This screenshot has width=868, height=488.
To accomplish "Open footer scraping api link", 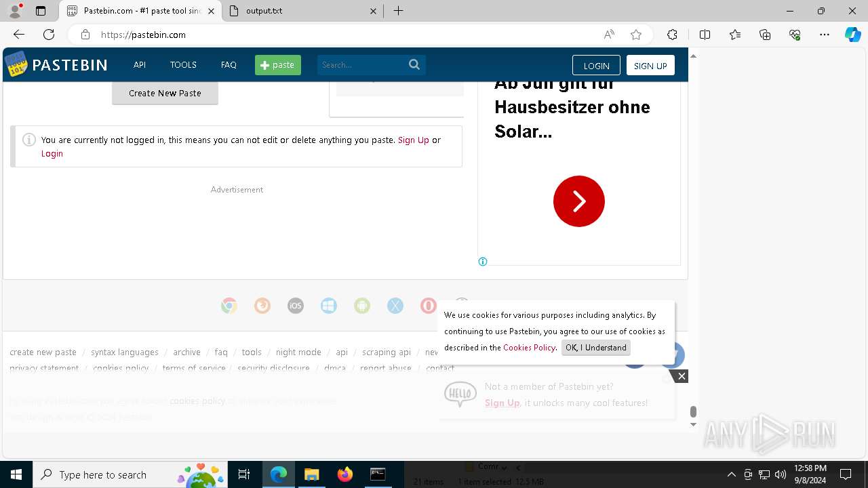I will pyautogui.click(x=387, y=352).
